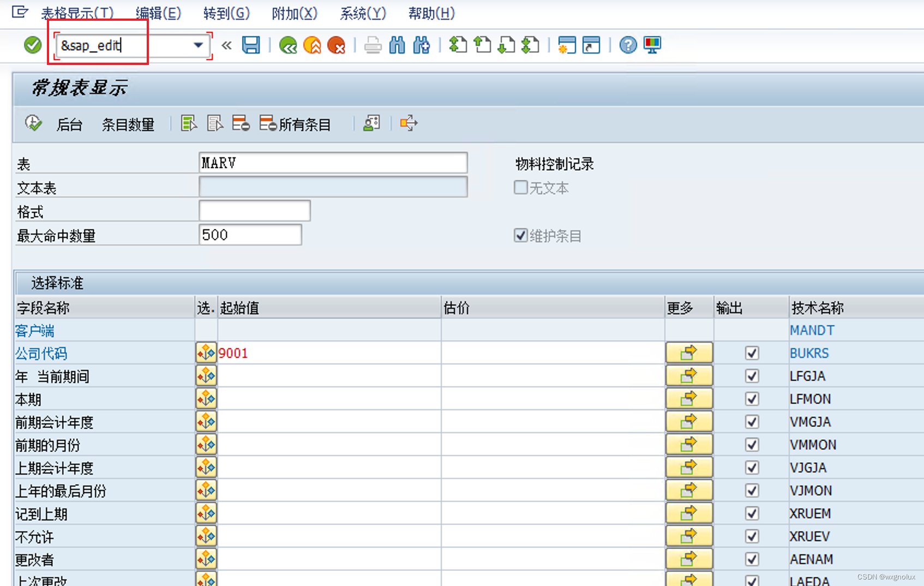Click the 表 input field containing MARV

[x=333, y=162]
